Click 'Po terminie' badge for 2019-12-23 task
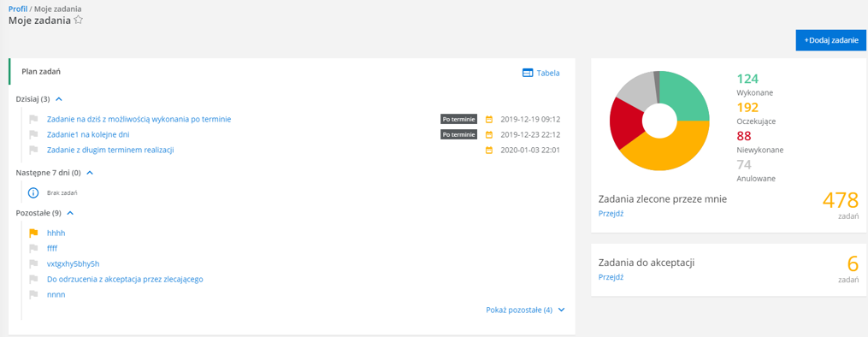This screenshot has width=868, height=337. click(459, 134)
